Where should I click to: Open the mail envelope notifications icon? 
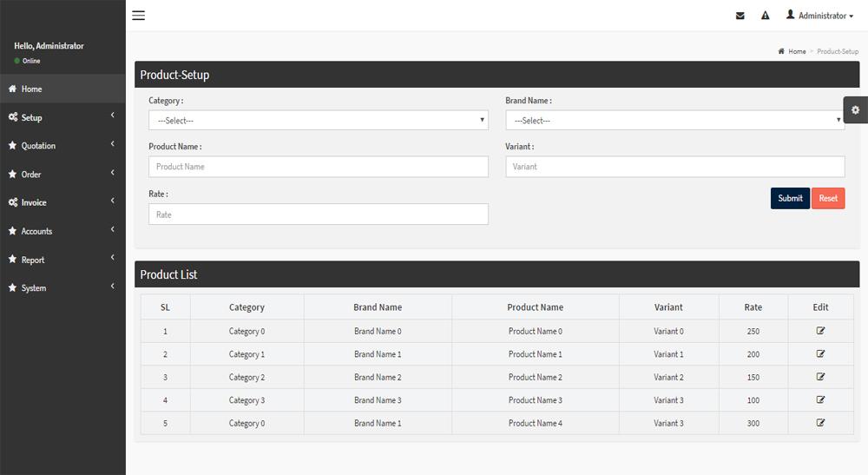740,16
